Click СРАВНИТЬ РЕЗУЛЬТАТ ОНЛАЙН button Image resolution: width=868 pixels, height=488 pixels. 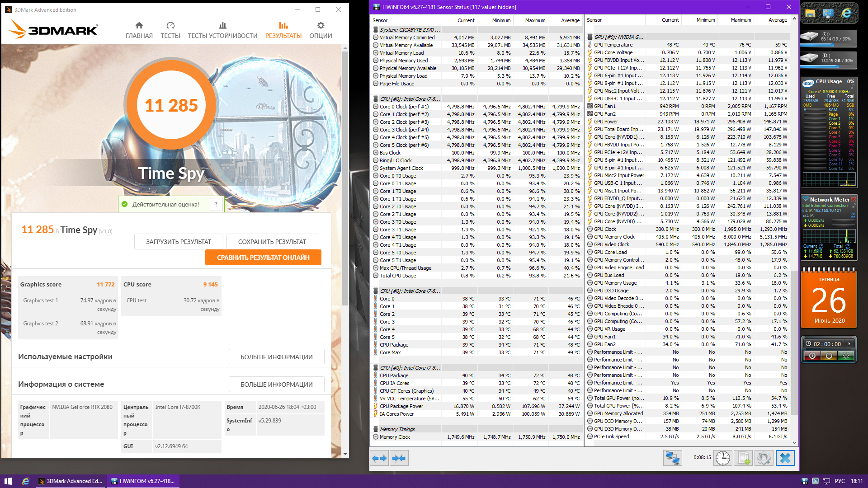tap(263, 258)
